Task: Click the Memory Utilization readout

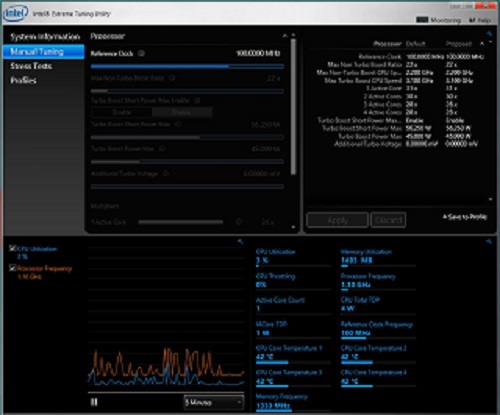Action: [x=378, y=257]
